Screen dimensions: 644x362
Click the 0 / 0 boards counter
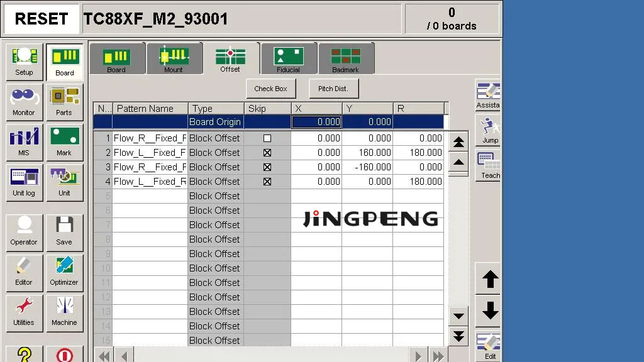(x=452, y=19)
